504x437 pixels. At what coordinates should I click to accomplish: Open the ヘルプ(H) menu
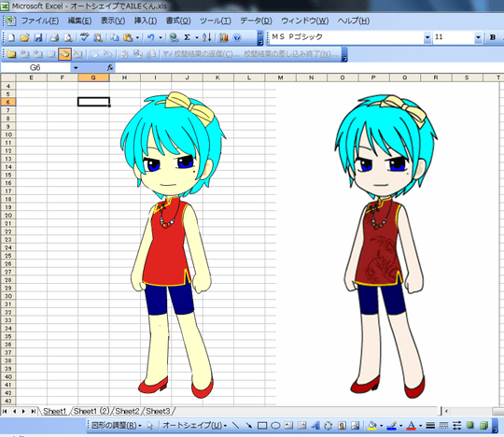pyautogui.click(x=354, y=21)
